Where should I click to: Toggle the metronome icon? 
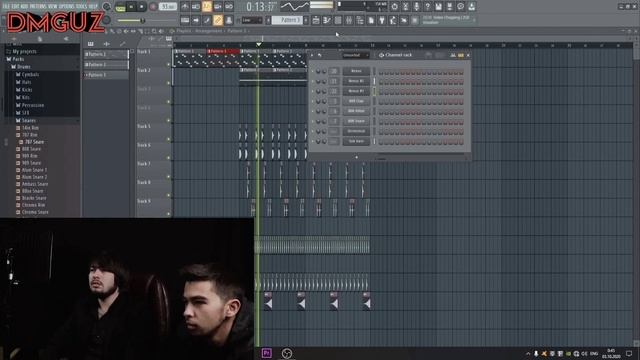[185, 7]
